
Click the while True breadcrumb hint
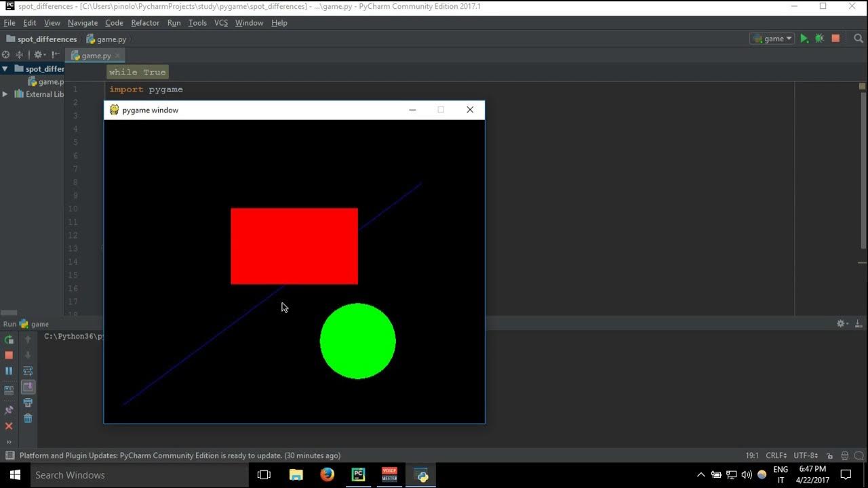tap(137, 72)
